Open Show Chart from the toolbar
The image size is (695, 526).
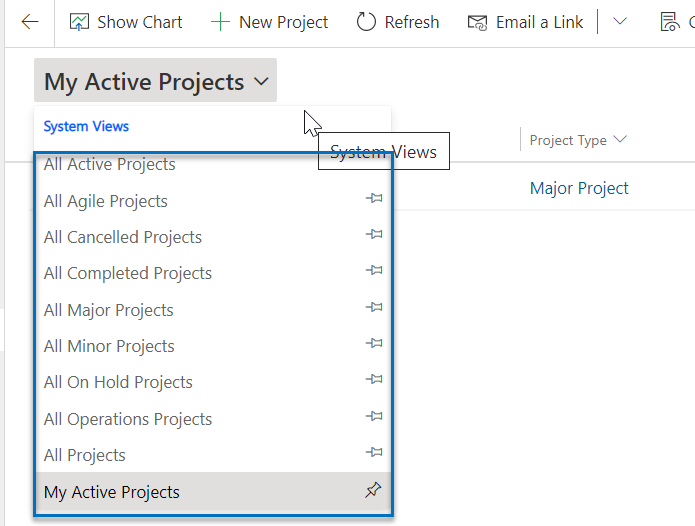[x=126, y=22]
